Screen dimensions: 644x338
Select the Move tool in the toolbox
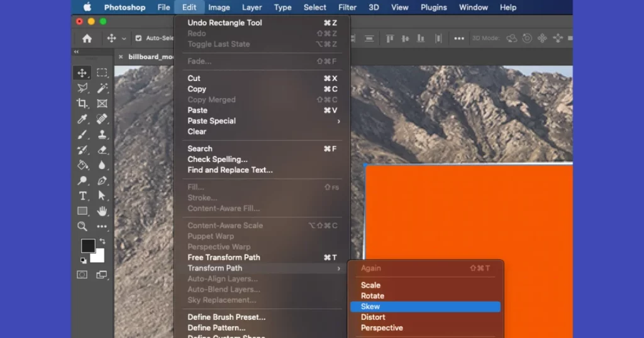click(82, 73)
